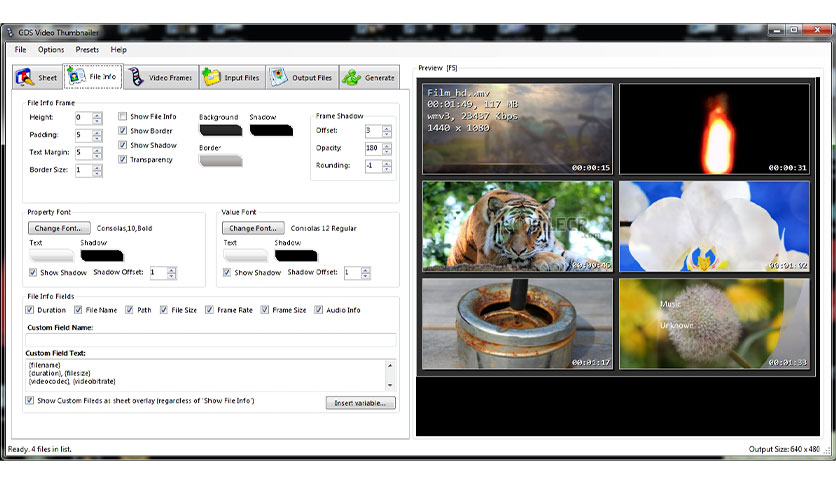The width and height of the screenshot is (836, 484).
Task: Click the Output Files picture icon
Action: 278,77
